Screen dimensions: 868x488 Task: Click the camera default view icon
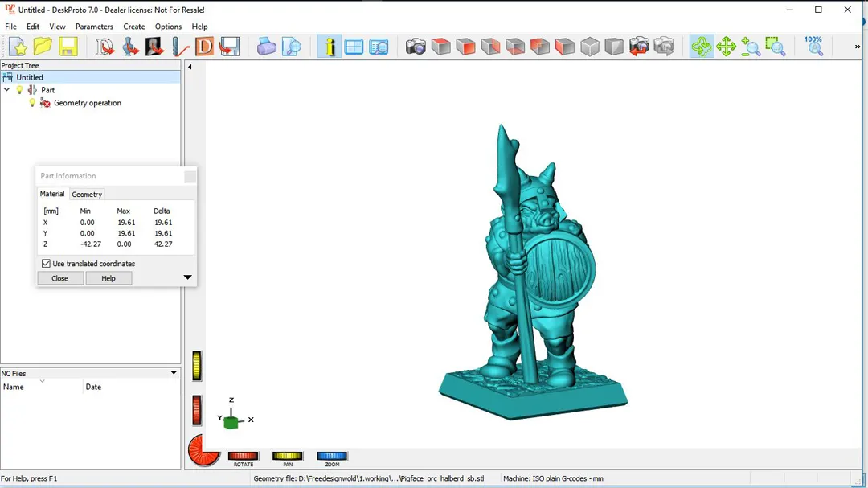(416, 47)
